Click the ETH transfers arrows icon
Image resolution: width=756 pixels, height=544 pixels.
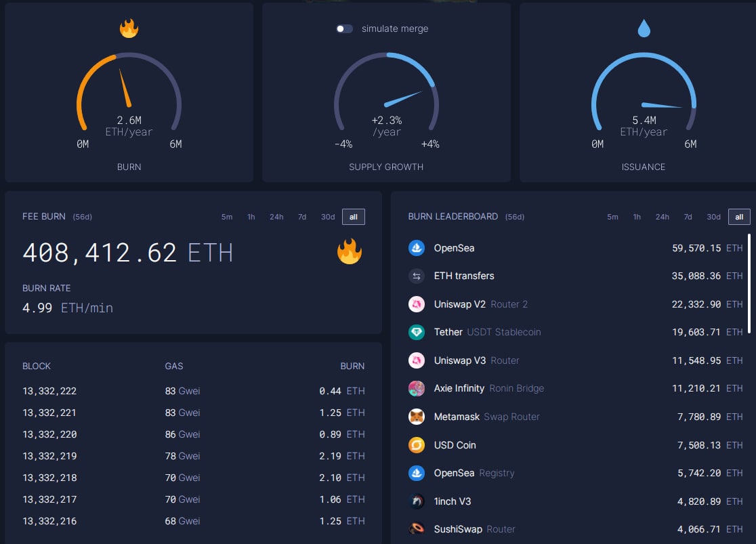(417, 276)
